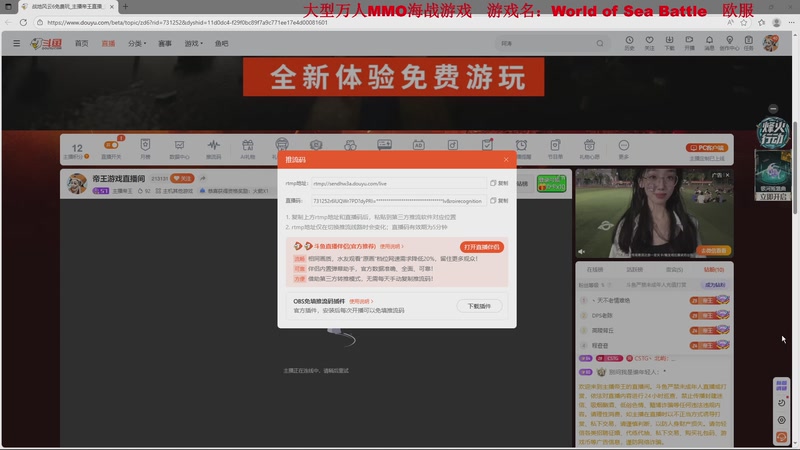Screen dimensions: 800x450
Task: Close the small video ad overlay
Action: pyautogui.click(x=728, y=175)
